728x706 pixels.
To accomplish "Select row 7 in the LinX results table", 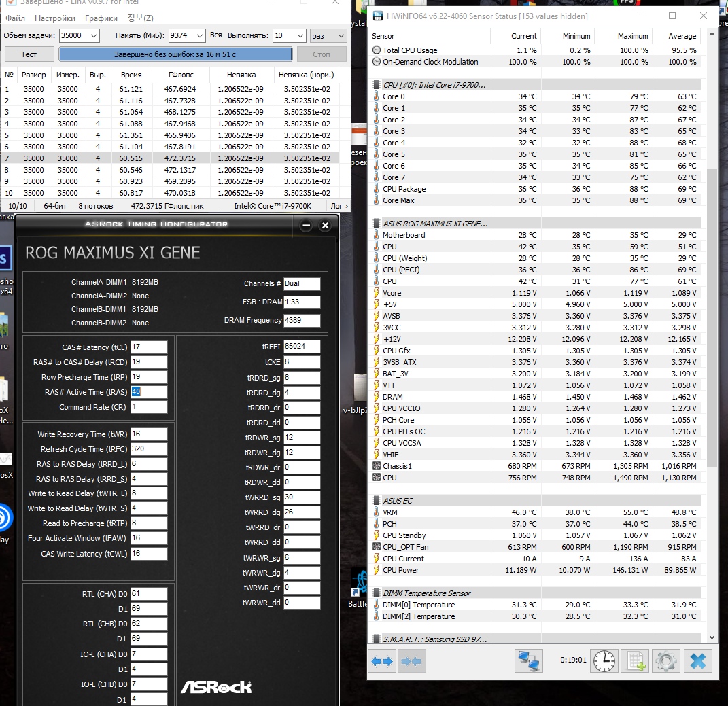I will tap(170, 158).
